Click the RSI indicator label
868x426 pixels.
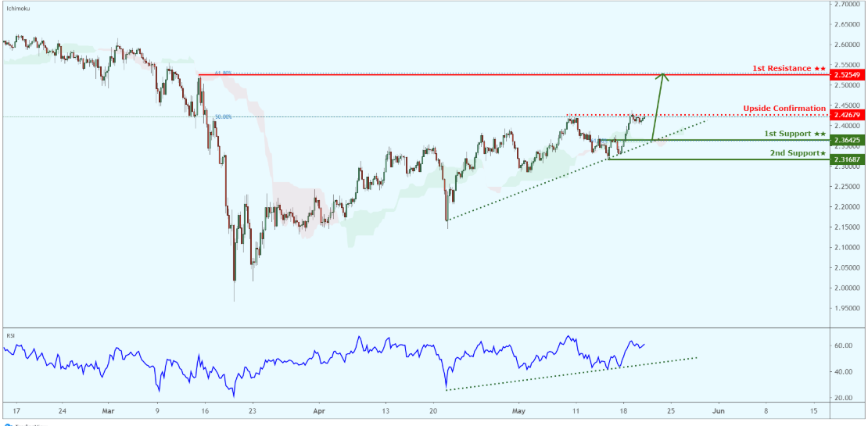point(9,335)
